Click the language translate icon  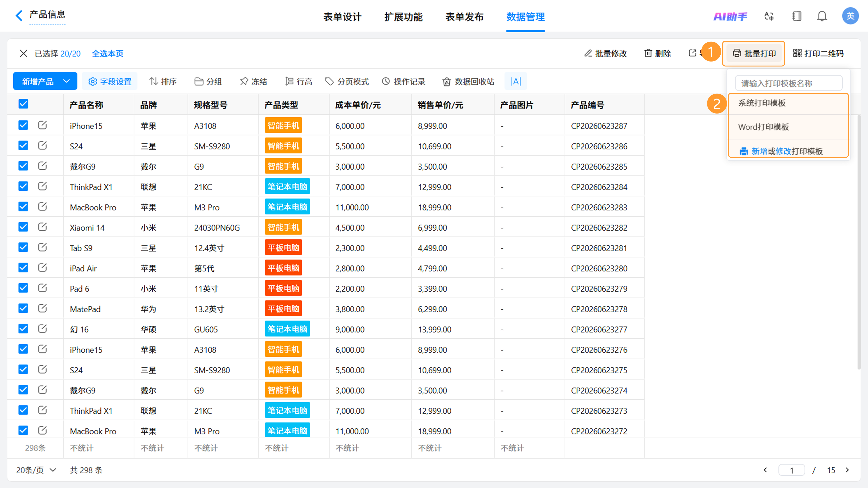coord(769,16)
